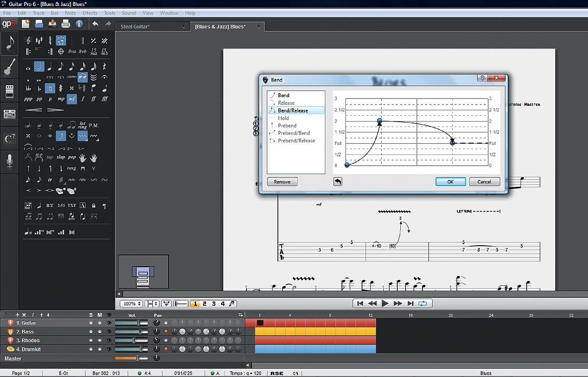This screenshot has height=377, width=588.
Task: Toggle the vibrato effect button
Action: pos(82,136)
